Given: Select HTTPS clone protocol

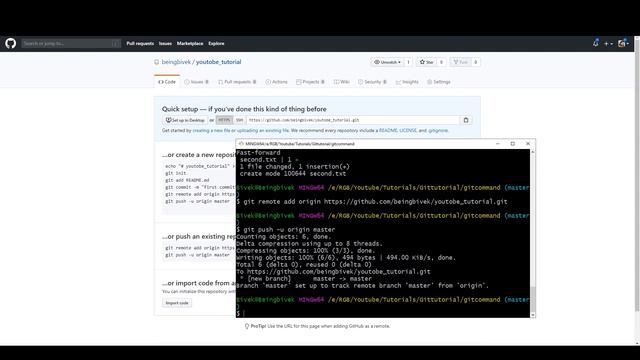Looking at the screenshot, I should 224,120.
